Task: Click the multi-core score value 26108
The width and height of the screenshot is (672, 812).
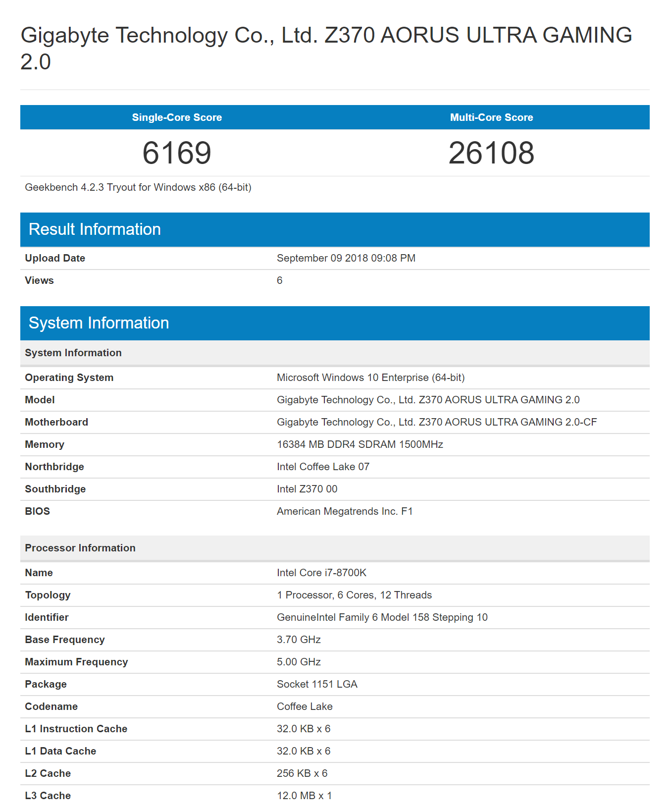Action: pos(491,153)
